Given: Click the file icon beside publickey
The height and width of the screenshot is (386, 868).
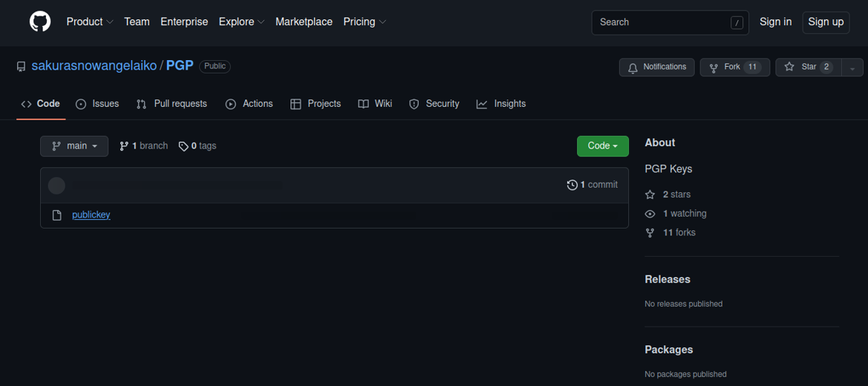Looking at the screenshot, I should 56,215.
